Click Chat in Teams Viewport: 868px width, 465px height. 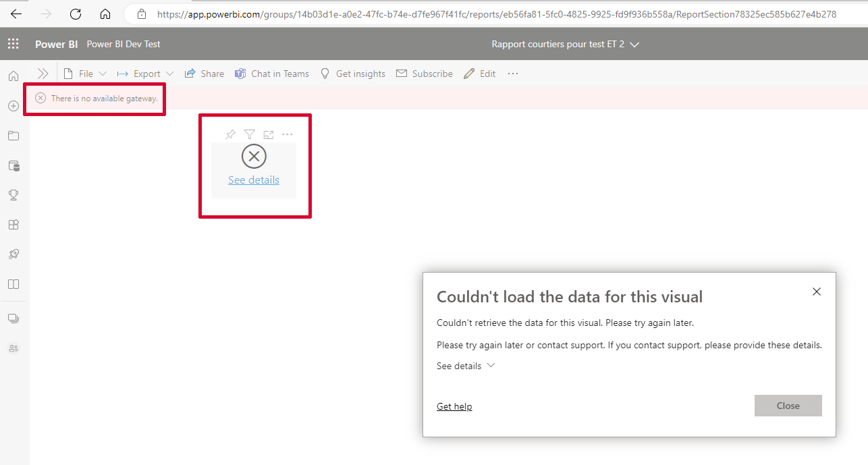click(272, 74)
